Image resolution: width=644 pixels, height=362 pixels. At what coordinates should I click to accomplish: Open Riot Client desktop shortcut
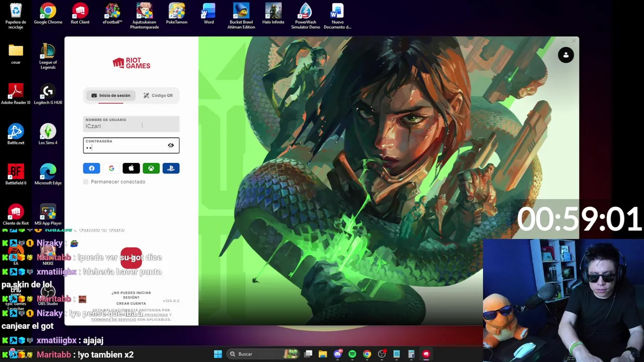(x=80, y=14)
